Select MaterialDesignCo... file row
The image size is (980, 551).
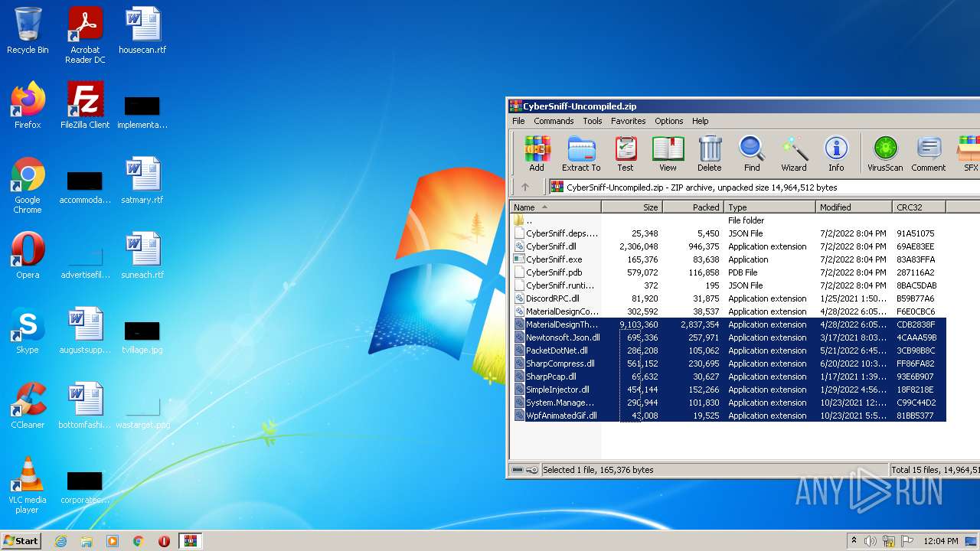(x=729, y=311)
